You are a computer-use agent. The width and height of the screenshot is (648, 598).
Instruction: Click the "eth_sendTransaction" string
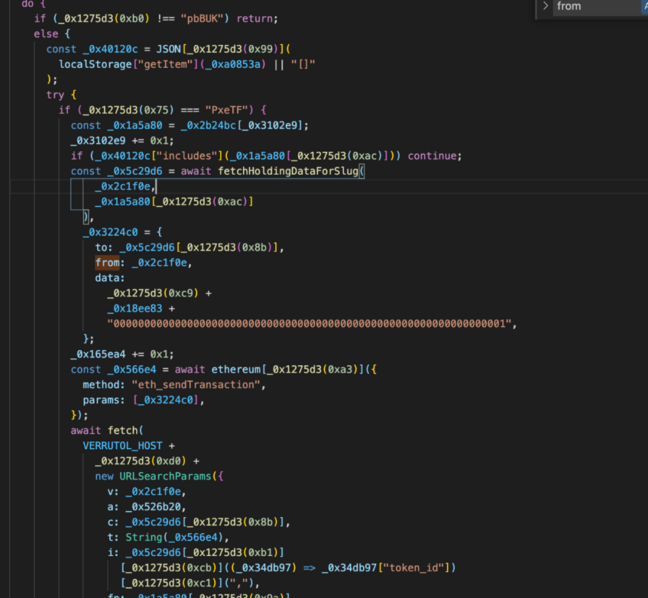pos(196,385)
